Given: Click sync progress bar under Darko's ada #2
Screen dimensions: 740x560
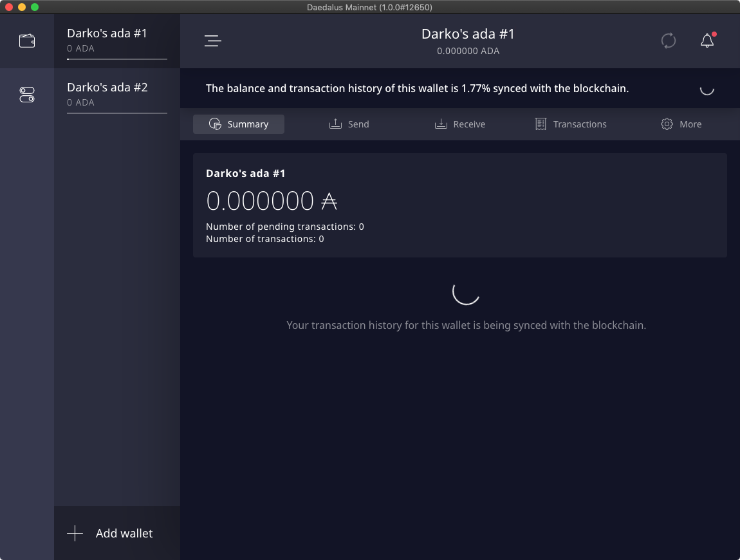Looking at the screenshot, I should 116,113.
